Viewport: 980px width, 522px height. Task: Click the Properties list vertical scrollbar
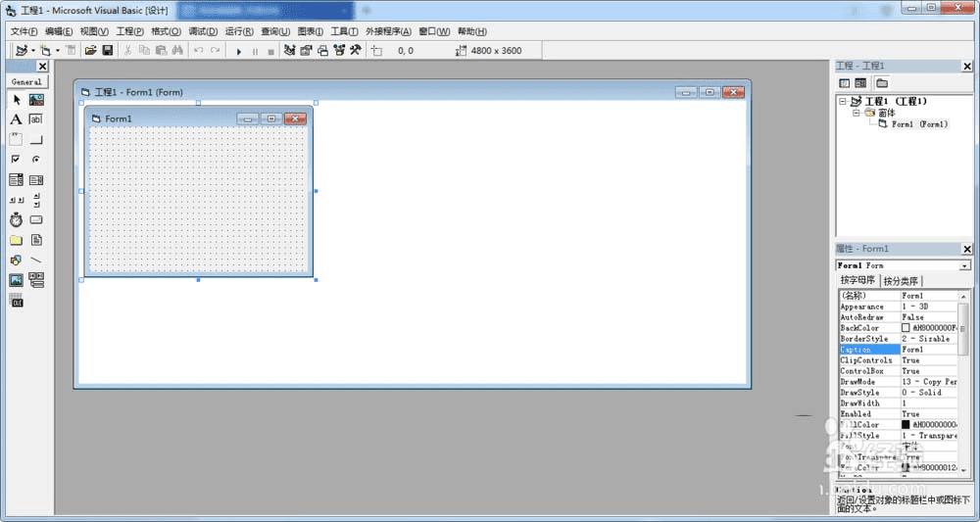tap(963, 382)
